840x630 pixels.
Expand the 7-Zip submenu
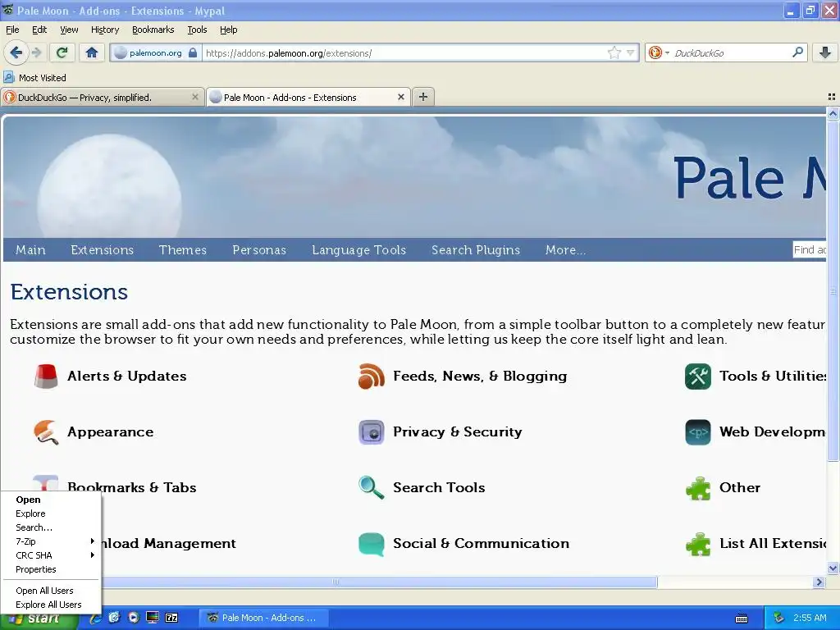tap(52, 541)
